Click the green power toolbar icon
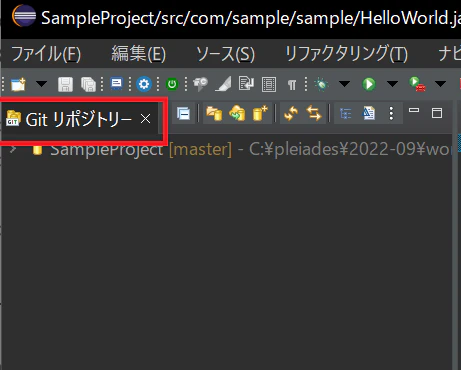This screenshot has width=461, height=370. click(x=172, y=84)
